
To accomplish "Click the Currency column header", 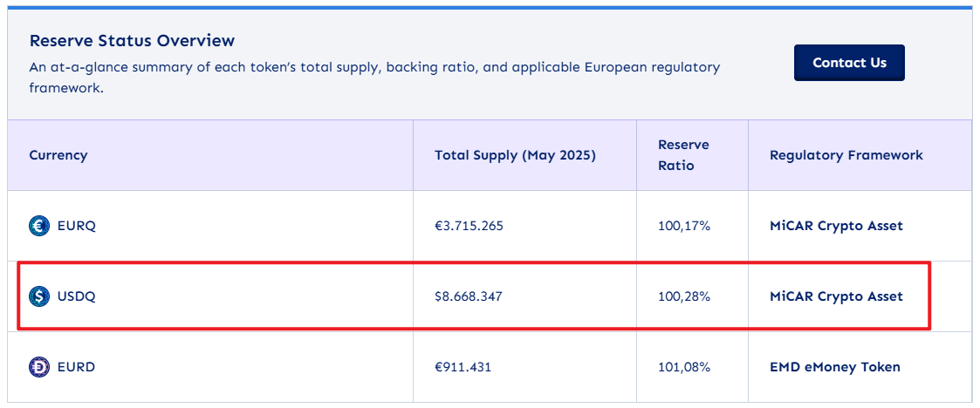I will point(58,155).
